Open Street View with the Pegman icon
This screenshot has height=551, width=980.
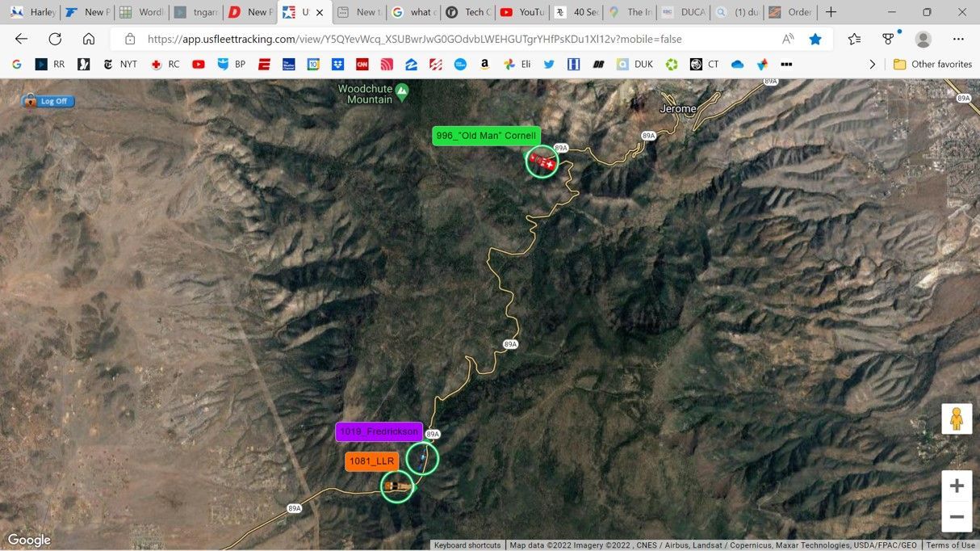pyautogui.click(x=957, y=419)
